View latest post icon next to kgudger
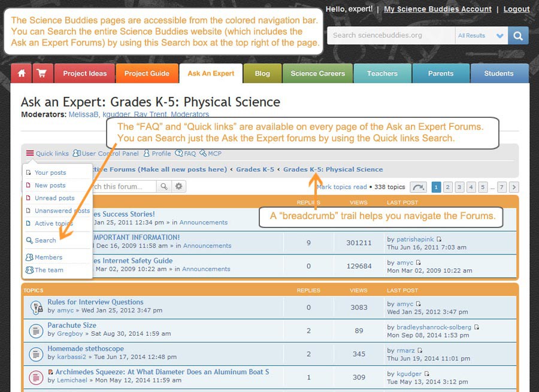Viewport: 539px width, 392px height. 426,374
